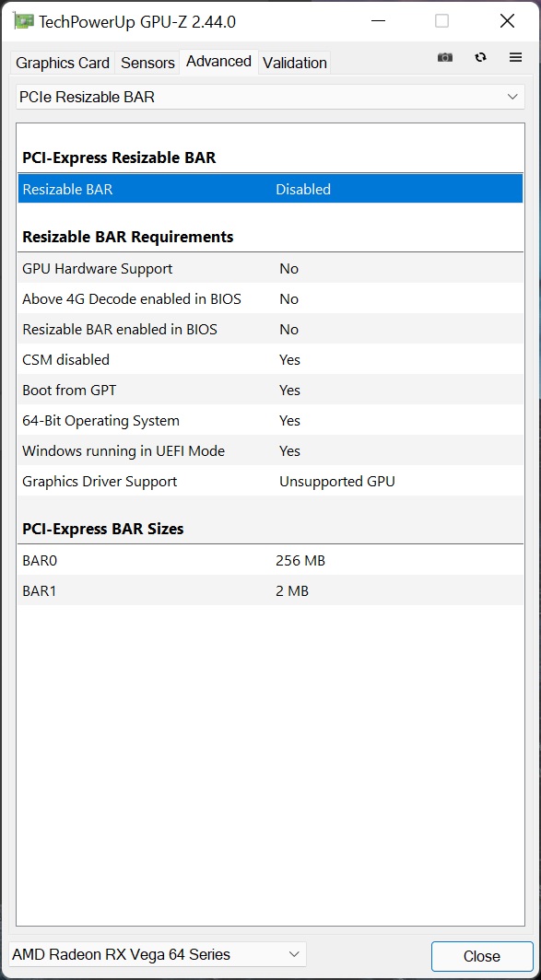Open the hamburger menu icon
Viewport: 541px width, 980px height.
click(515, 57)
